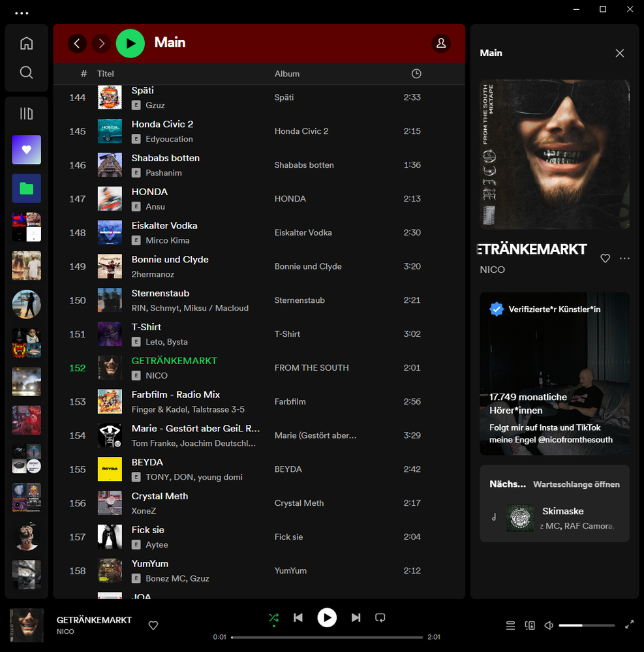This screenshot has width=644, height=652.
Task: Open more options for GETRÄNKEMARKT panel
Action: (624, 258)
